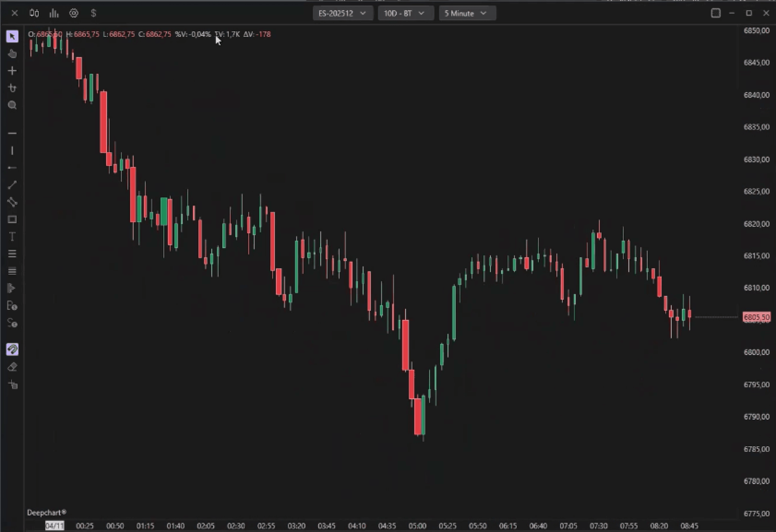Pick the diagonal trend line tool
The image size is (776, 532).
click(x=12, y=185)
